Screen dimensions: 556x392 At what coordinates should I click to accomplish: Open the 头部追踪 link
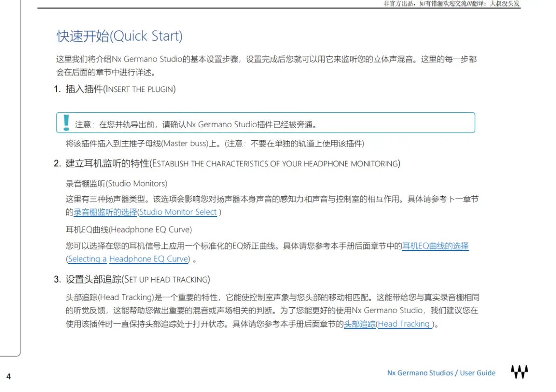(360, 324)
